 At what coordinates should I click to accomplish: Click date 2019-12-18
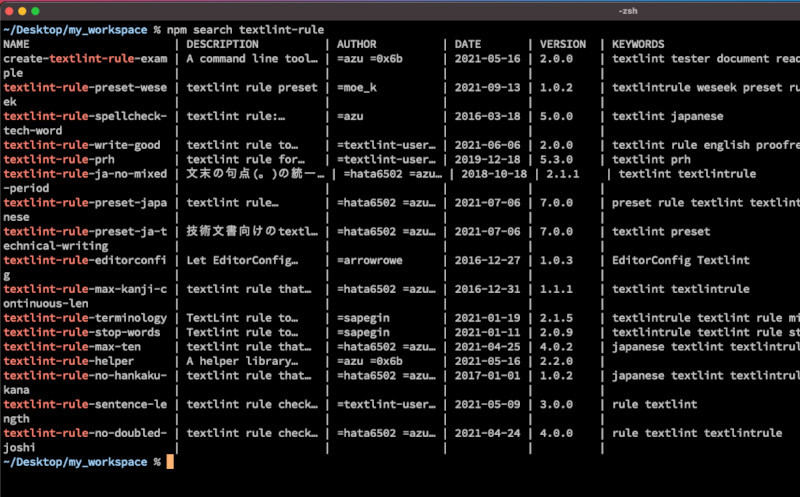487,159
